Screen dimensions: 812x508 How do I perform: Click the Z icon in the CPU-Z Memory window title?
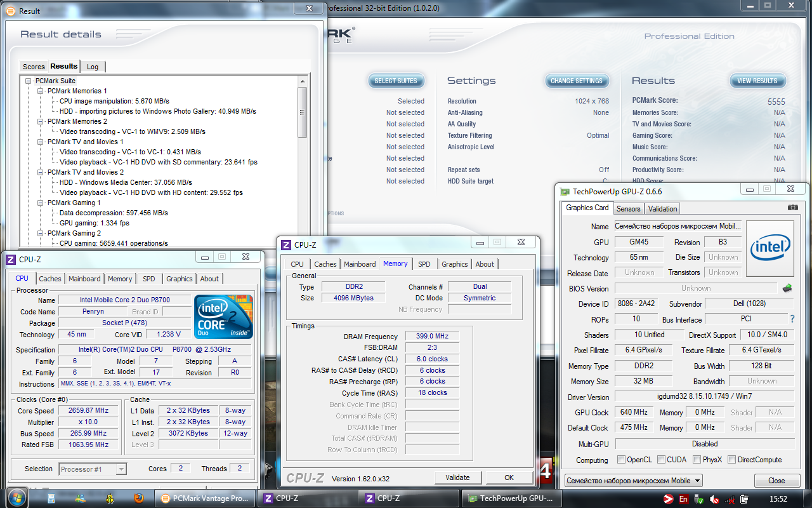287,244
